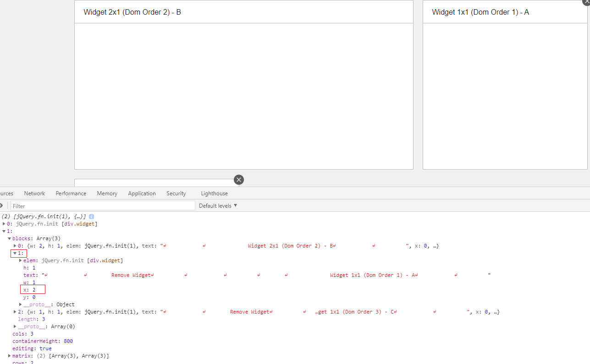
Task: Click the editing: true property
Action: (x=32, y=348)
